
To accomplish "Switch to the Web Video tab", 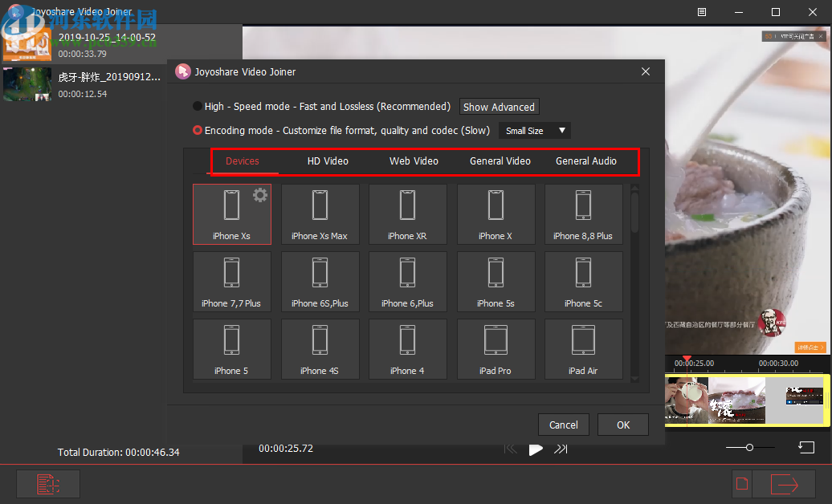I will pyautogui.click(x=413, y=161).
